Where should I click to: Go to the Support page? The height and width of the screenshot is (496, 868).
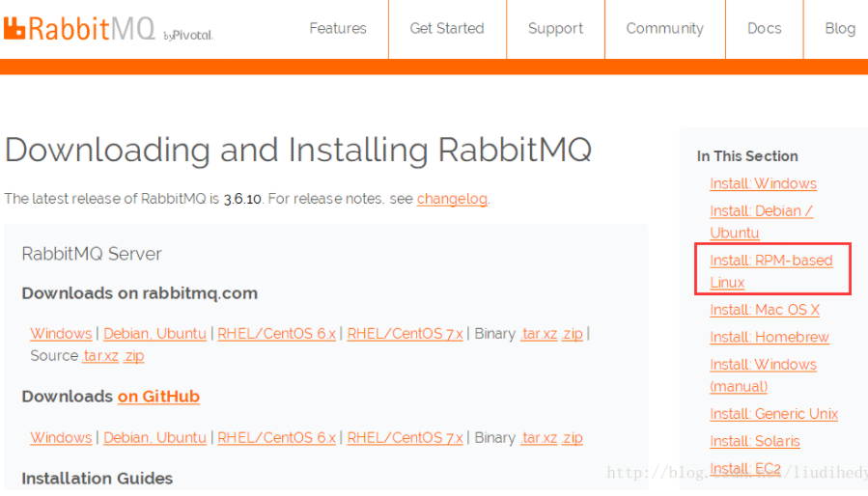click(x=555, y=29)
